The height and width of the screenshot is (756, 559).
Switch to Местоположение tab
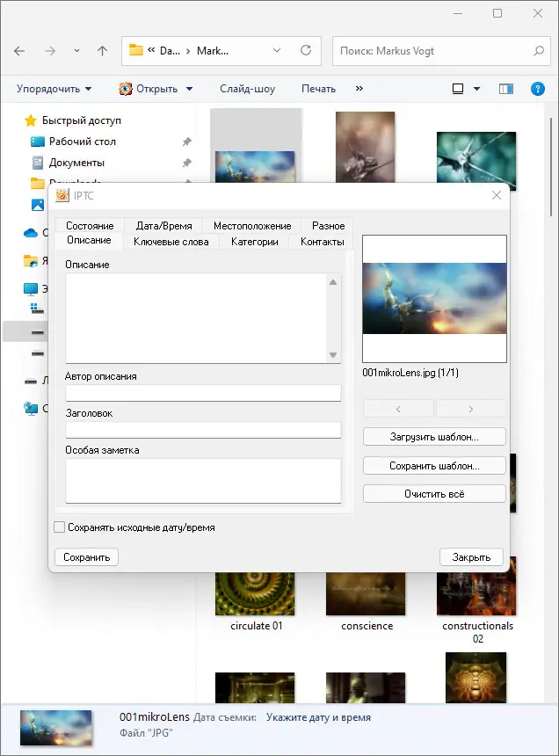(252, 226)
